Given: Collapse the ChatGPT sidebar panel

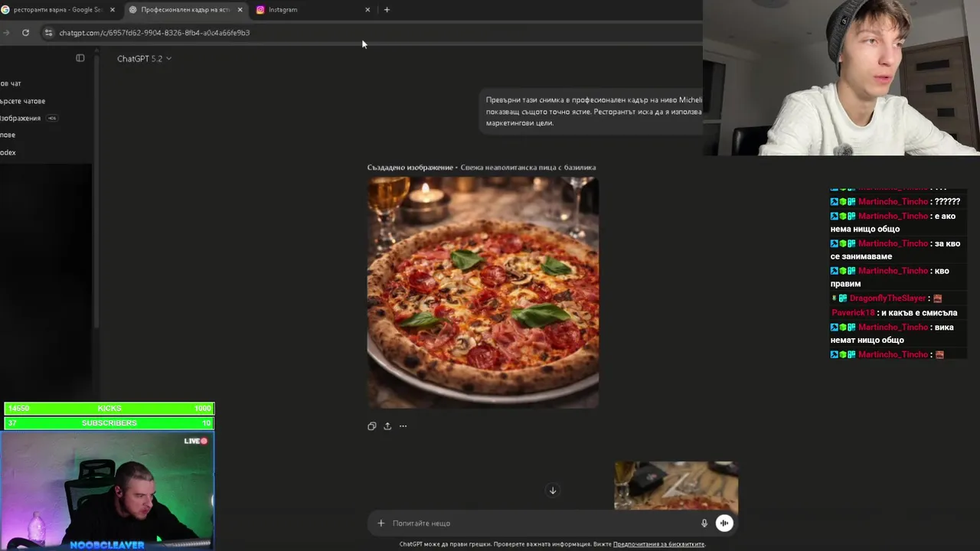Looking at the screenshot, I should pyautogui.click(x=80, y=58).
